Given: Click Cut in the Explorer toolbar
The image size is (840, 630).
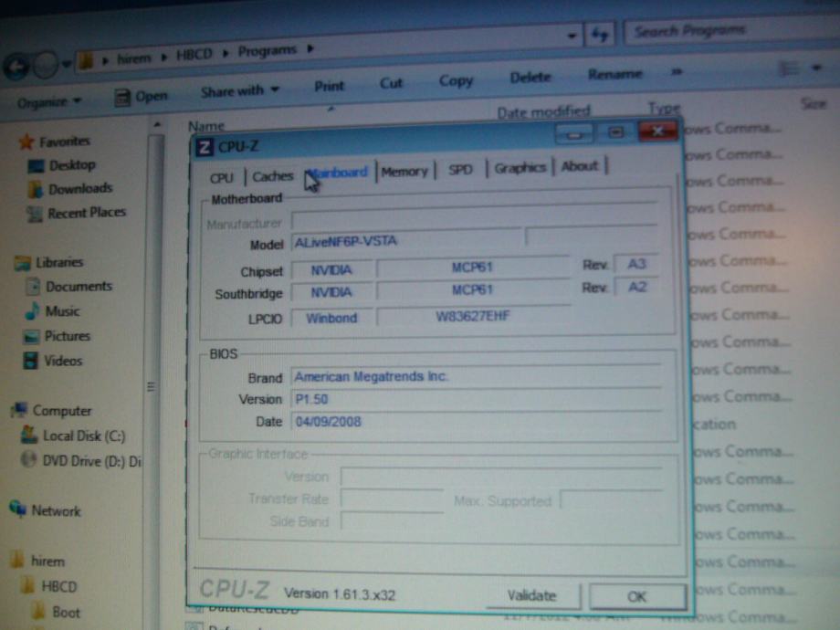Looking at the screenshot, I should pyautogui.click(x=391, y=83).
